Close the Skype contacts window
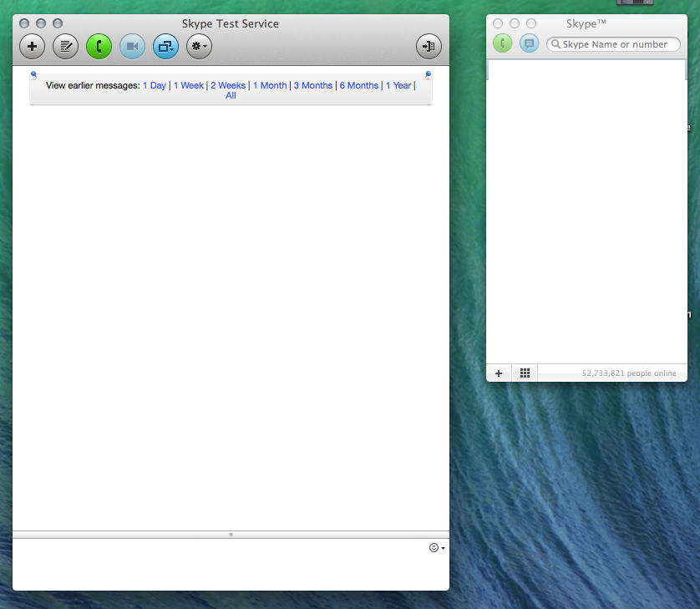The image size is (700, 609). point(498,23)
